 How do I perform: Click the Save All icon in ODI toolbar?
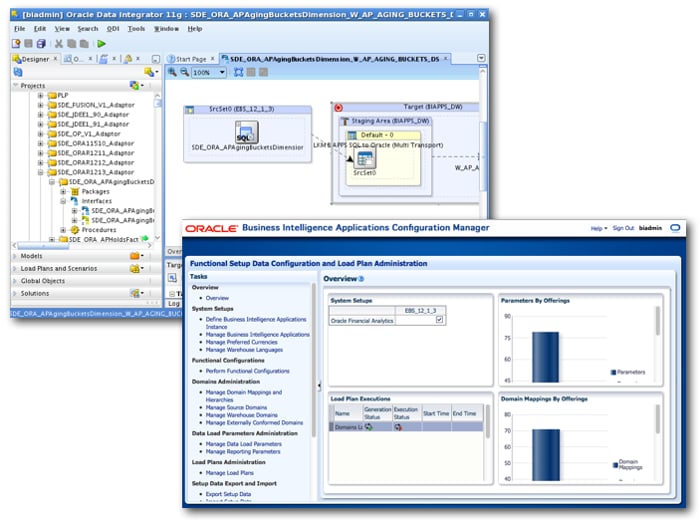click(41, 43)
